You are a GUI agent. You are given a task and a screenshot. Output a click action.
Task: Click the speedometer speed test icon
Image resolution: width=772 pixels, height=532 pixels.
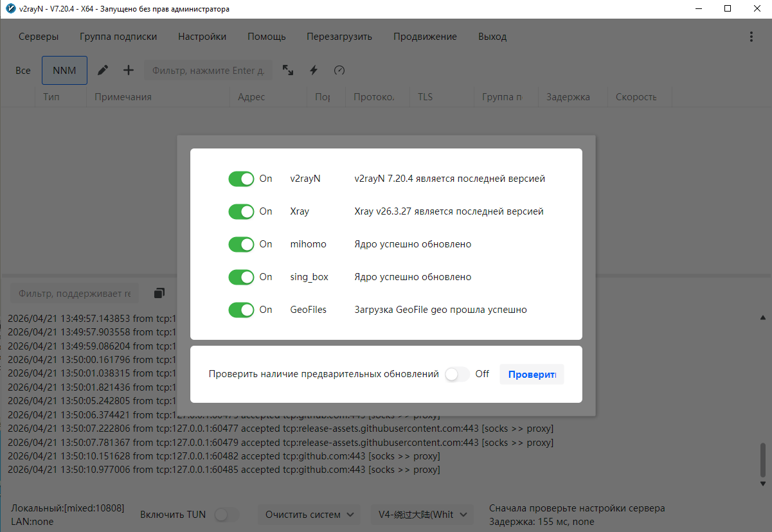coord(339,71)
